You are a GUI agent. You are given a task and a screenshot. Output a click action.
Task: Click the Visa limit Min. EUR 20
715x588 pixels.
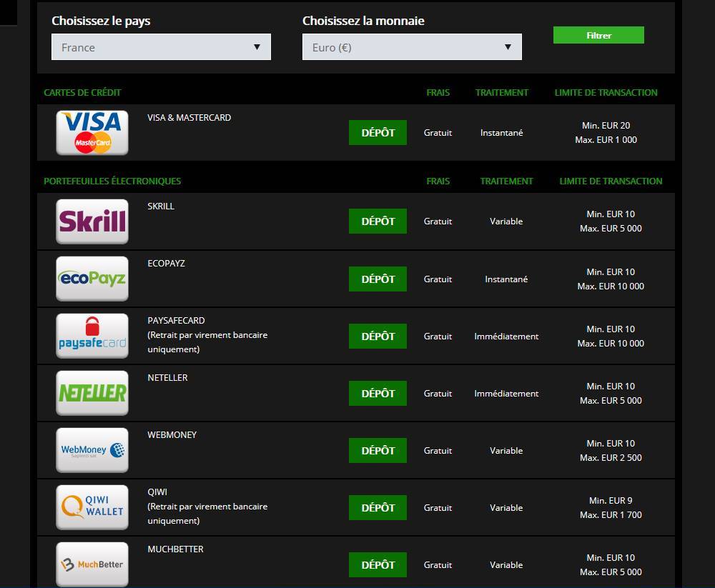606,125
